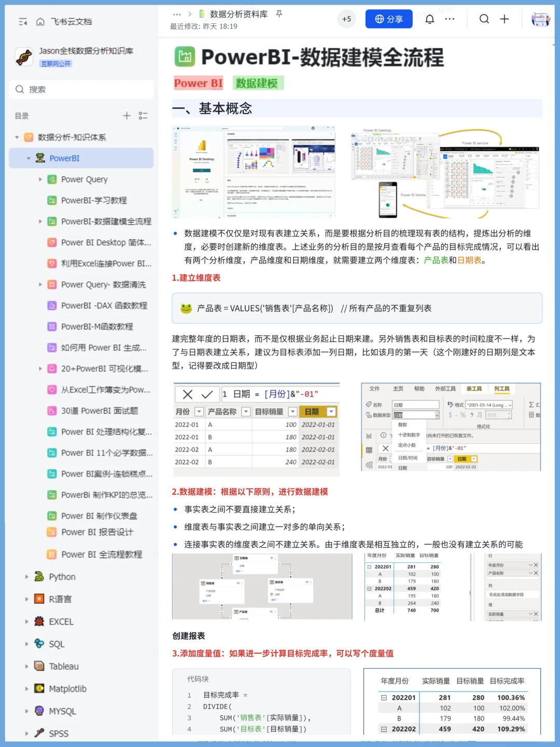Open the search magnifier in the top bar
Viewport: 560px width, 747px height.
coord(484,19)
